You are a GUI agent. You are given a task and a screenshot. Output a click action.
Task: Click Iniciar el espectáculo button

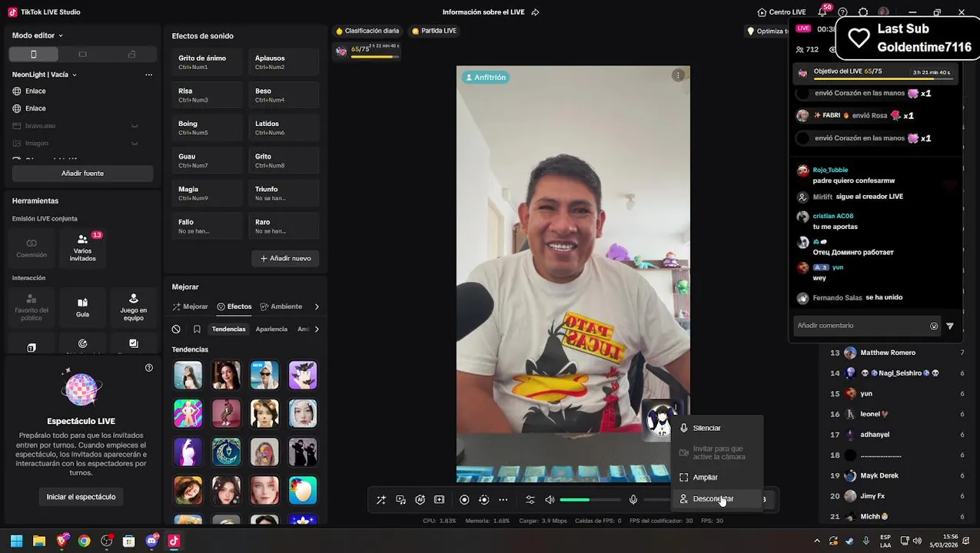[x=81, y=497]
